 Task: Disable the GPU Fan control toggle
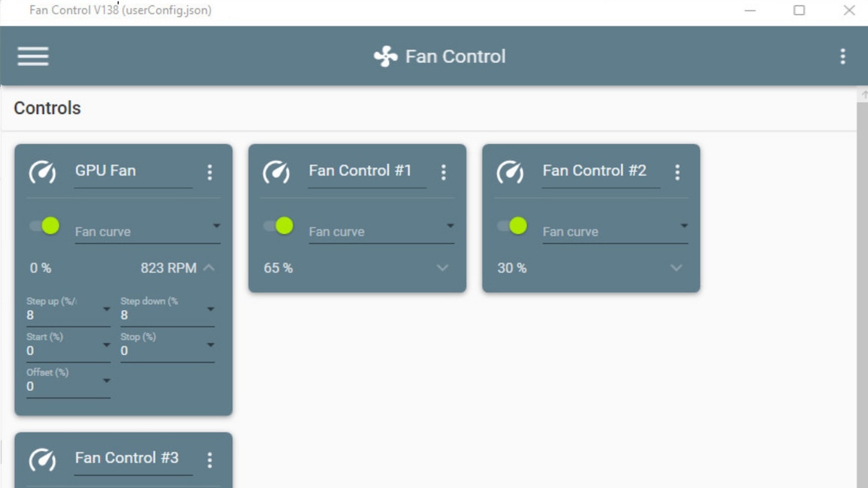click(x=45, y=226)
